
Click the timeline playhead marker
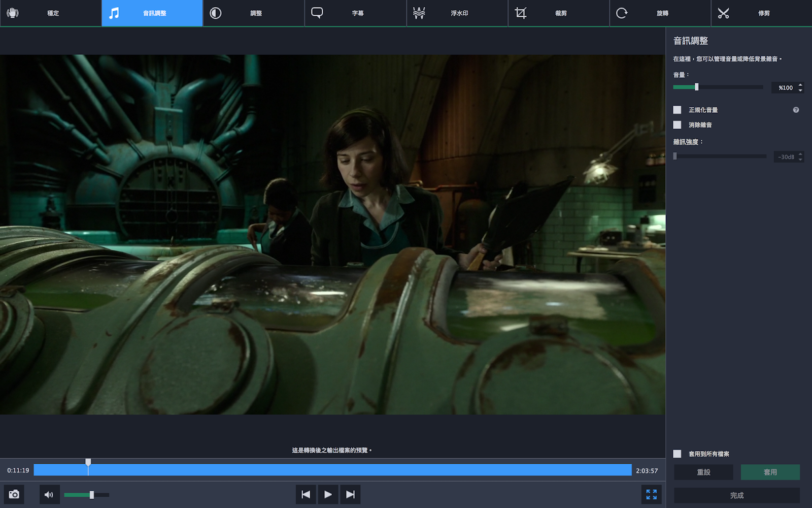click(x=88, y=462)
